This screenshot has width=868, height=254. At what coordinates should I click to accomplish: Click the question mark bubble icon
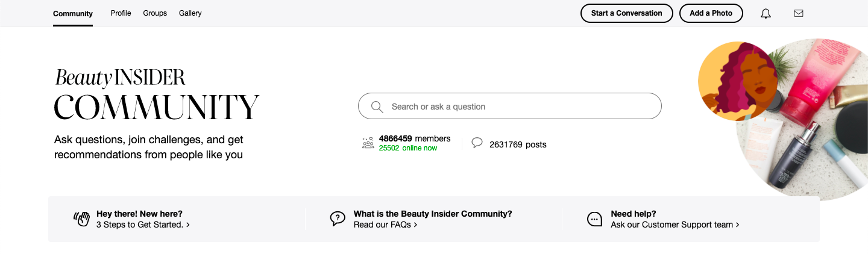[x=338, y=218]
